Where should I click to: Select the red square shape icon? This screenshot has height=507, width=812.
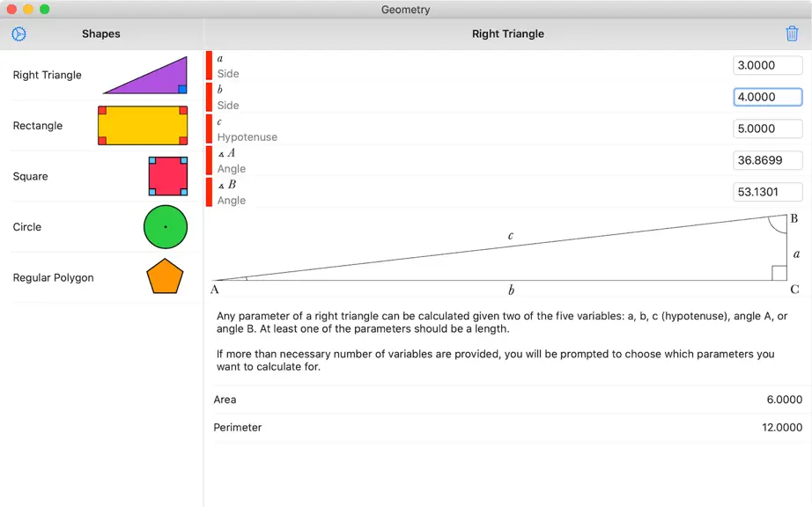coord(168,176)
